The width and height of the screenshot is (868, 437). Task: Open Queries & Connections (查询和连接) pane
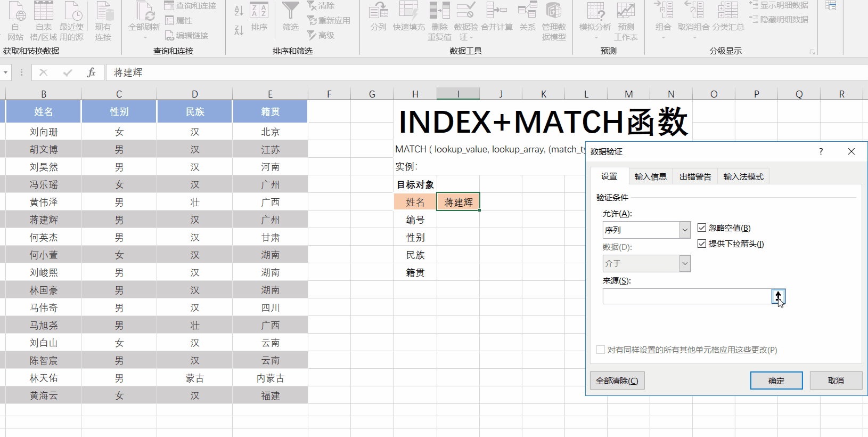point(190,6)
